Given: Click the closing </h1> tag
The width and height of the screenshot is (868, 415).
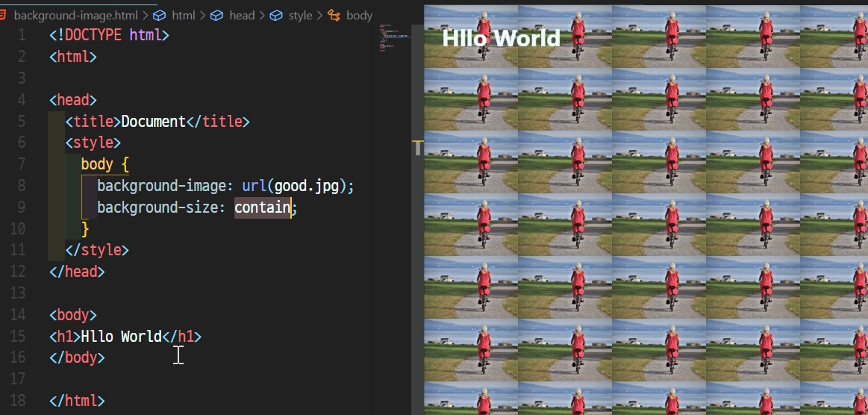Looking at the screenshot, I should point(181,337).
